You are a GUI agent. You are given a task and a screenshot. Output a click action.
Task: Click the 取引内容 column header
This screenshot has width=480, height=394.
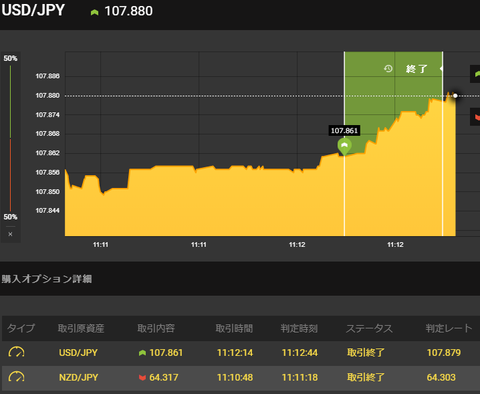coord(156,328)
